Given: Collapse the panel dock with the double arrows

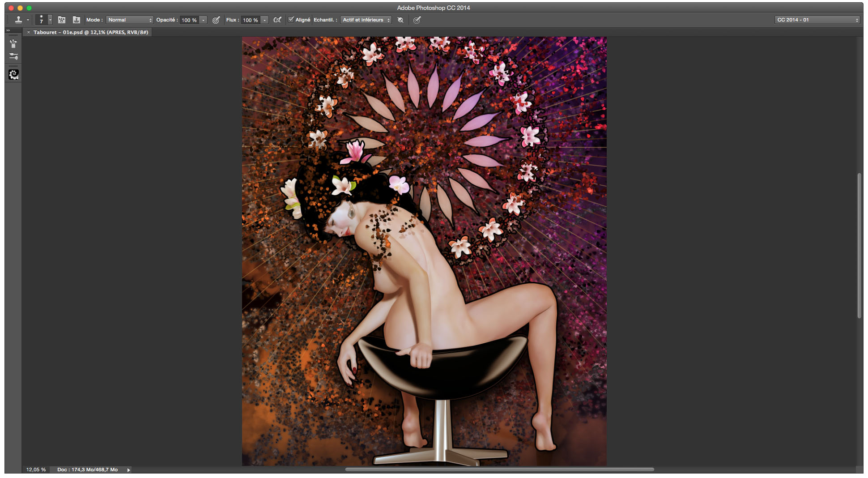Looking at the screenshot, I should click(x=8, y=30).
